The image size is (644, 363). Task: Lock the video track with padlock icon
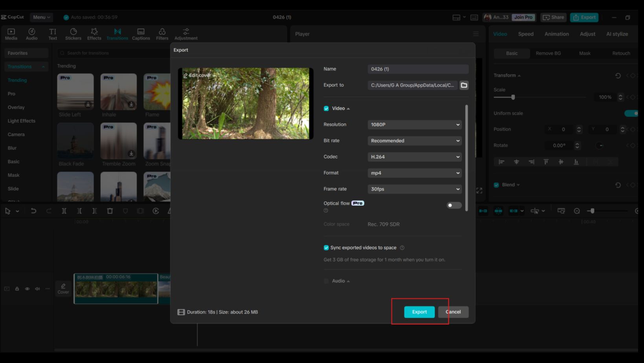(x=17, y=289)
